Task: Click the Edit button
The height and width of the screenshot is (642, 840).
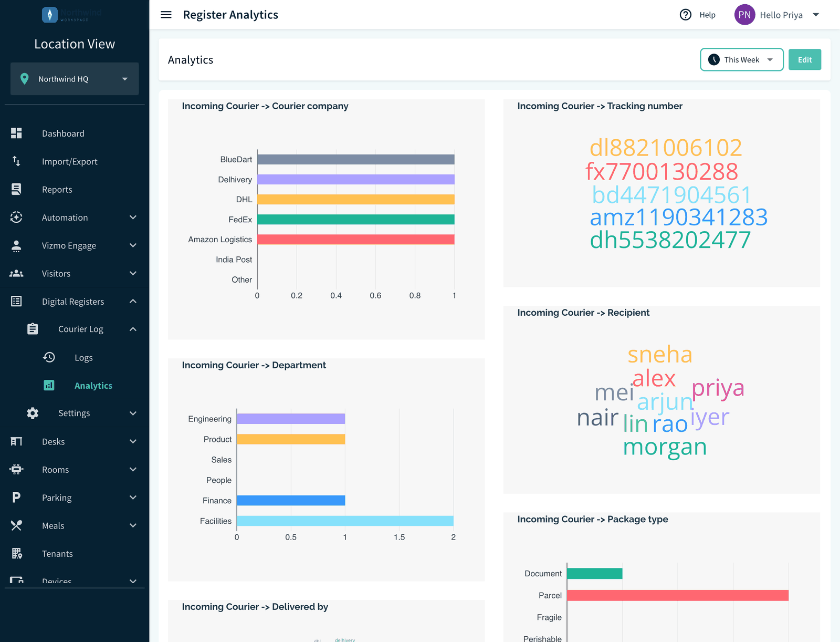Action: [804, 59]
